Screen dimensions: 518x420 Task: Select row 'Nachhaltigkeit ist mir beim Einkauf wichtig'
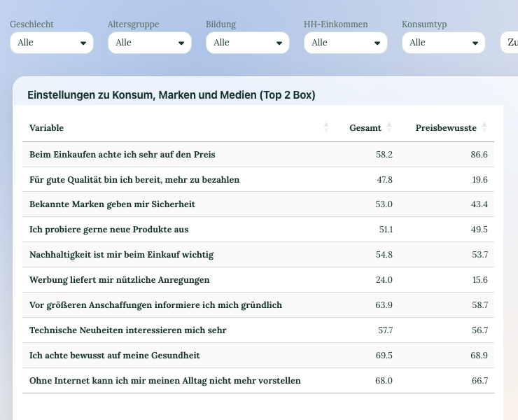click(x=258, y=254)
